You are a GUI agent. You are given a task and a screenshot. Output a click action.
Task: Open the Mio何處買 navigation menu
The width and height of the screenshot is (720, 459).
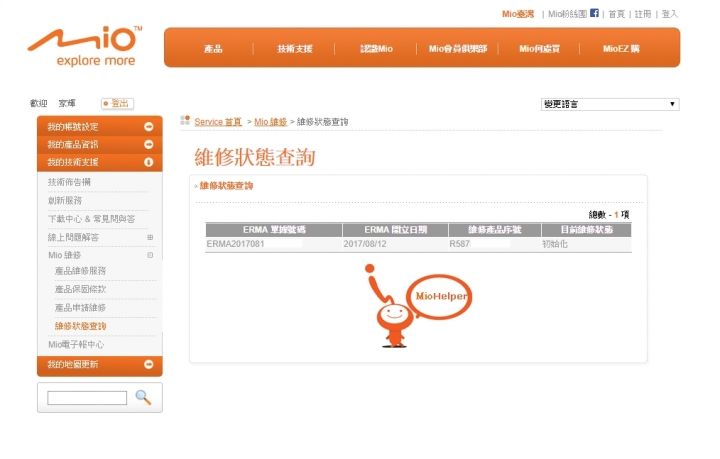point(540,49)
